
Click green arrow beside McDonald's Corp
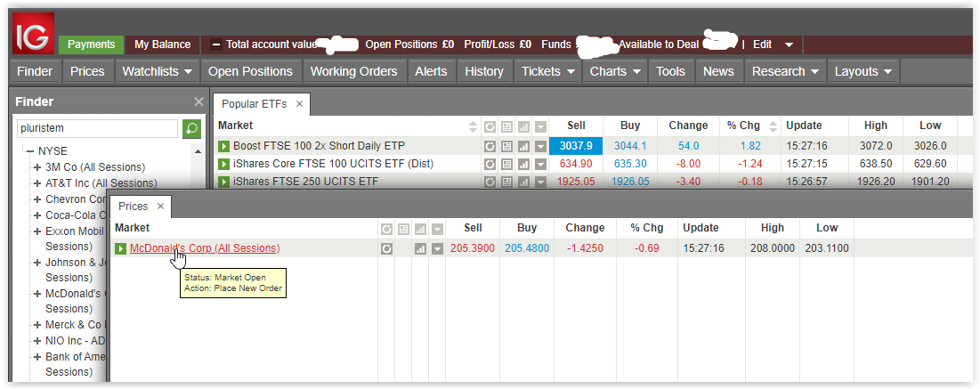coord(121,249)
